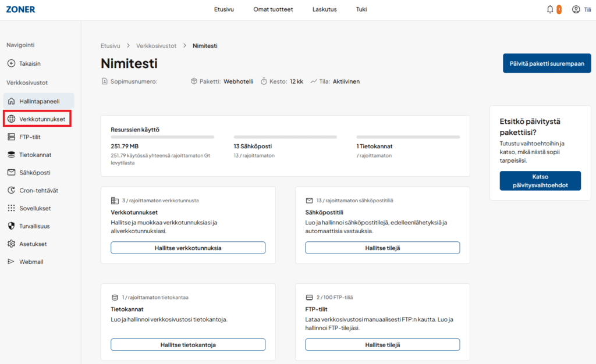Open Cron-tehtävät in the sidebar

pyautogui.click(x=38, y=190)
